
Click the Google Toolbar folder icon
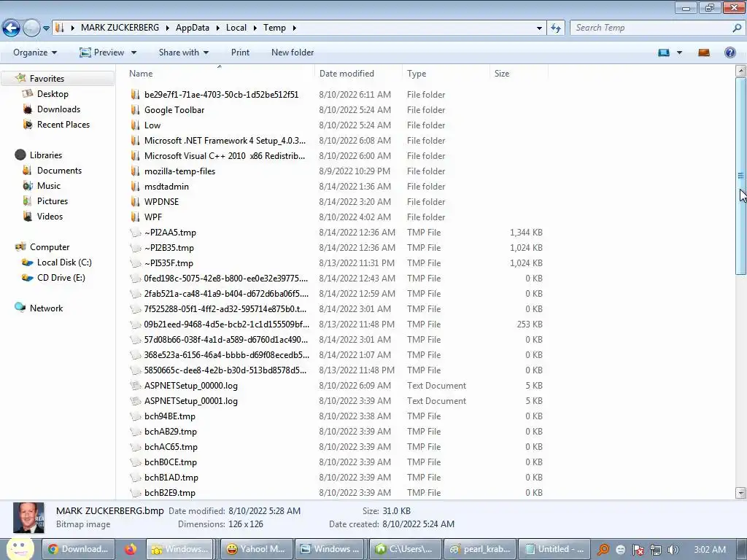(x=135, y=110)
